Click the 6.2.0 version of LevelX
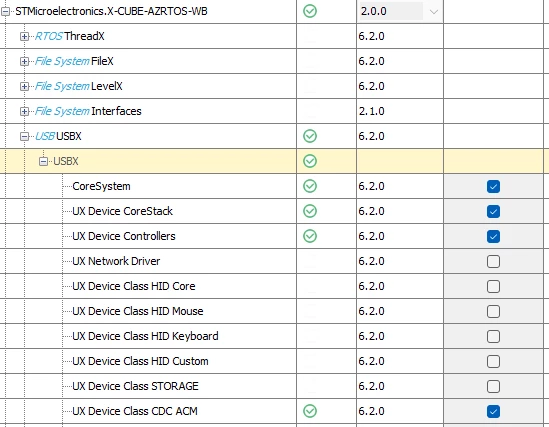 tap(371, 86)
